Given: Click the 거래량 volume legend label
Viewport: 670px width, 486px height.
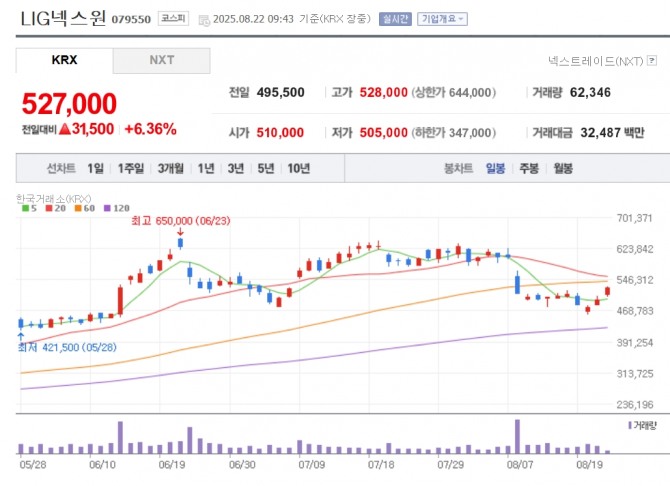Looking at the screenshot, I should (643, 425).
